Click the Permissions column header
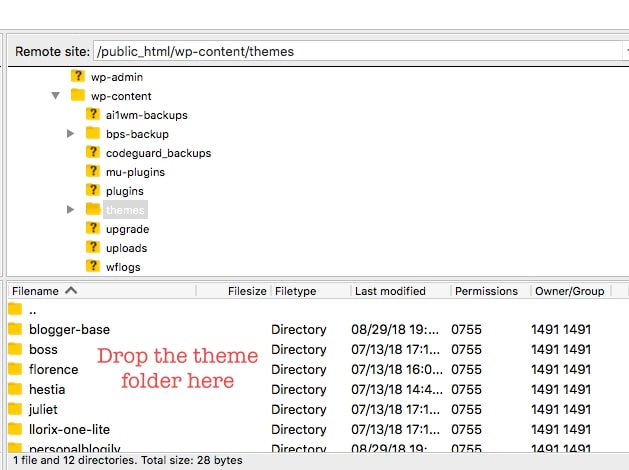Viewport: 629px width, 470px height. (x=486, y=291)
